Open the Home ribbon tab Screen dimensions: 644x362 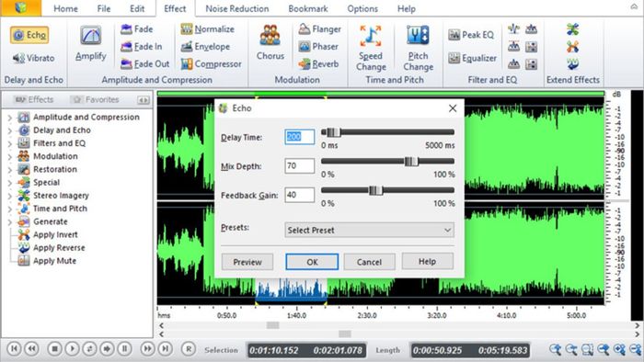pyautogui.click(x=65, y=8)
